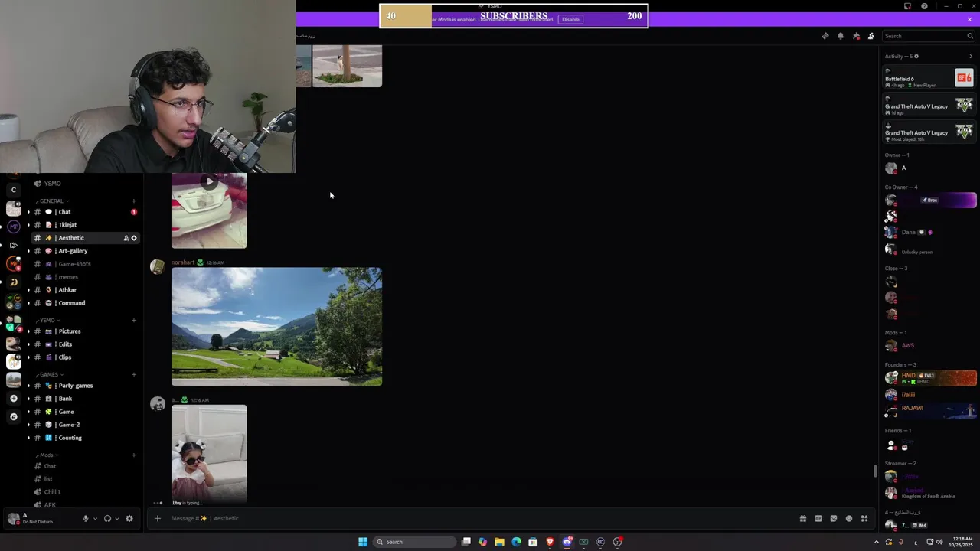Image resolution: width=980 pixels, height=551 pixels.
Task: Show hidden system tray icons
Action: point(877,542)
